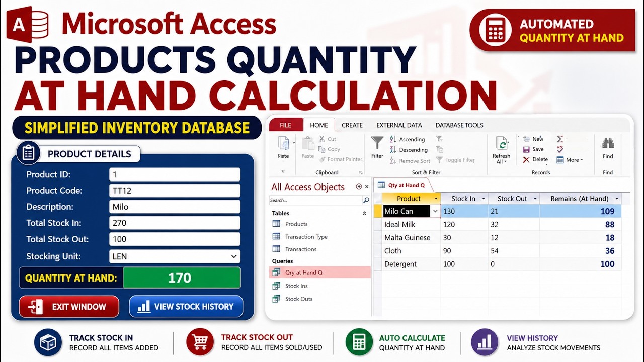Screen dimensions: 644x362
Task: Click the Format Painter brush icon
Action: click(322, 159)
